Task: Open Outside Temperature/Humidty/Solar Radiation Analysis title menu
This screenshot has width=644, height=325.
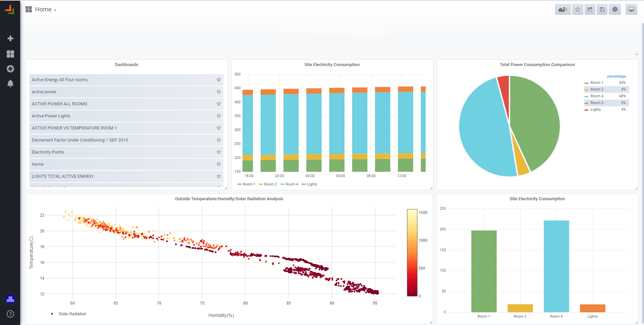Action: click(229, 199)
